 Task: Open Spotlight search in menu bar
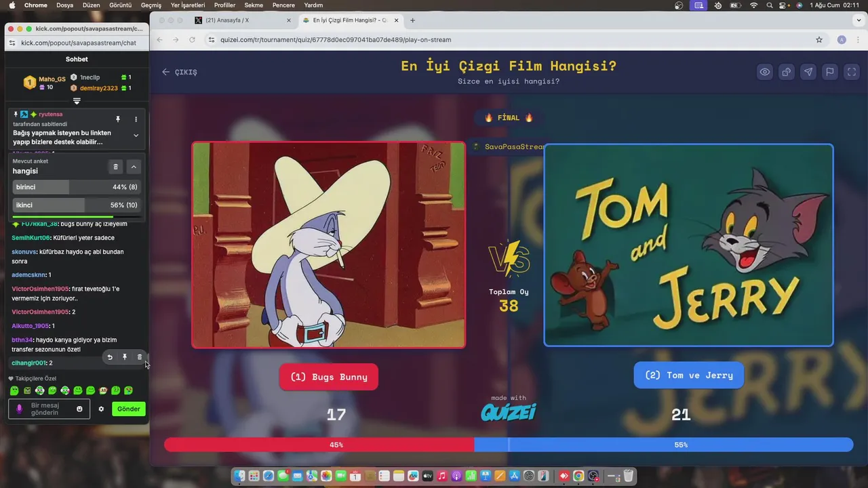pos(770,5)
